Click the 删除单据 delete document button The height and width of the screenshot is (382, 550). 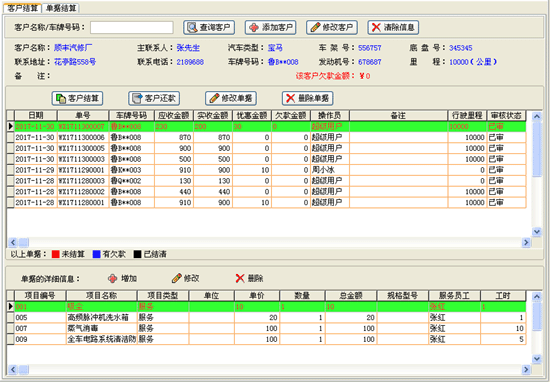coord(308,98)
